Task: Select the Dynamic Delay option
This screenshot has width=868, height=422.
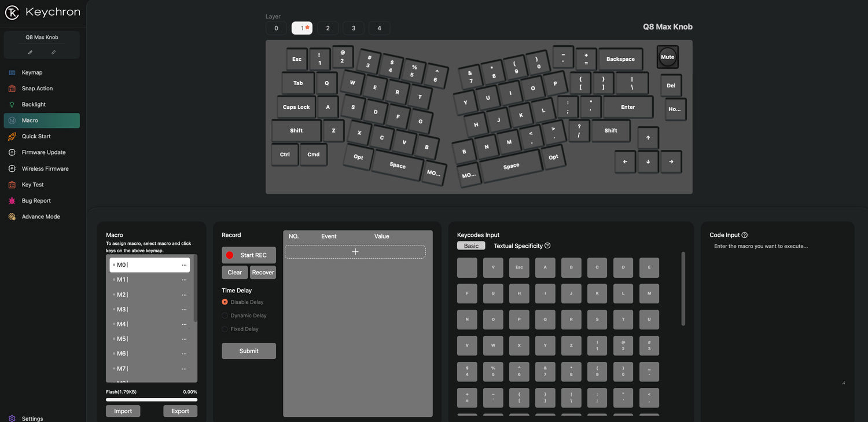Action: [x=225, y=315]
